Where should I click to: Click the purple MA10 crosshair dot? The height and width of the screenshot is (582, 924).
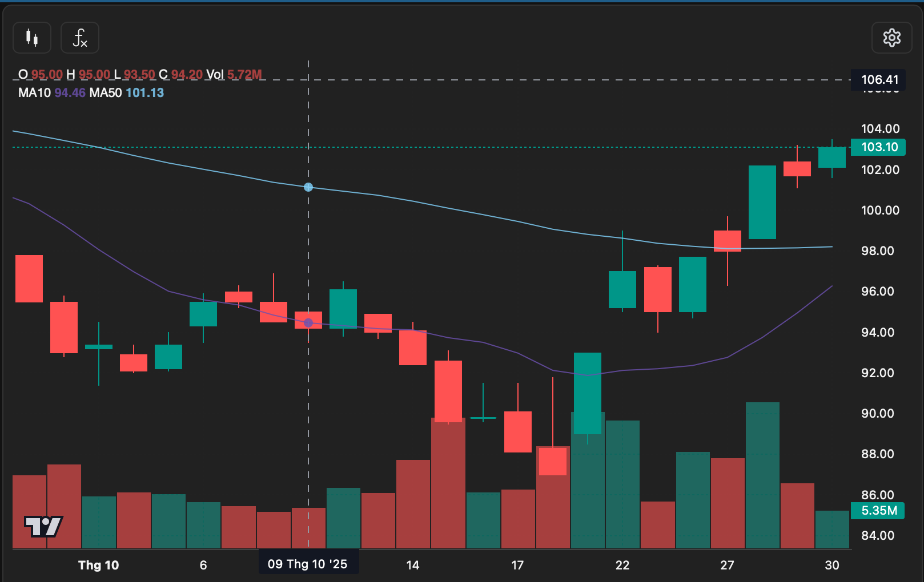(308, 323)
